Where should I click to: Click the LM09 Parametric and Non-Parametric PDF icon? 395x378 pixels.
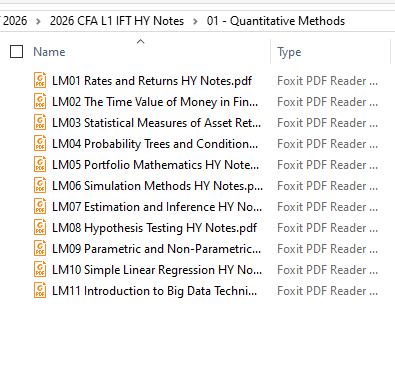click(40, 248)
